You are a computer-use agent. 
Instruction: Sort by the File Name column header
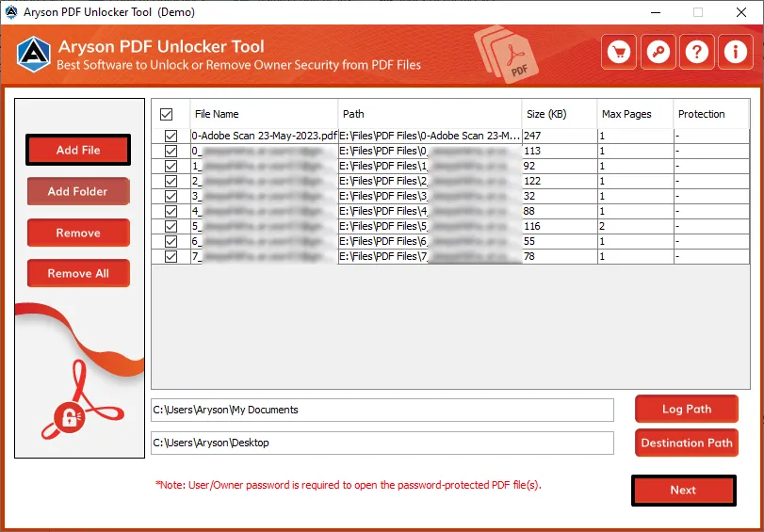pyautogui.click(x=264, y=114)
